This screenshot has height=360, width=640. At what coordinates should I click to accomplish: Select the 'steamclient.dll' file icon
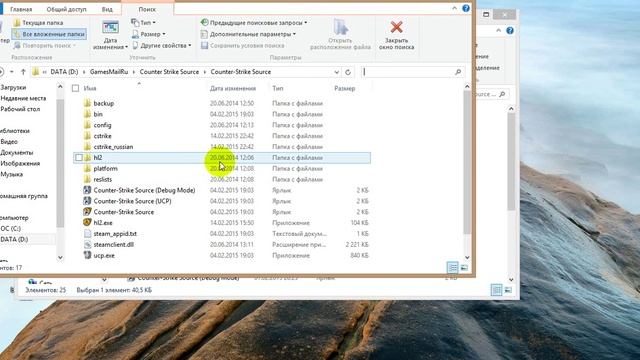87,244
